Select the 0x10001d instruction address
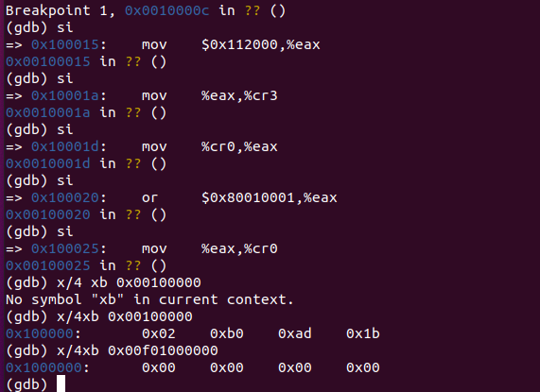This screenshot has width=540, height=392. pyautogui.click(x=64, y=146)
